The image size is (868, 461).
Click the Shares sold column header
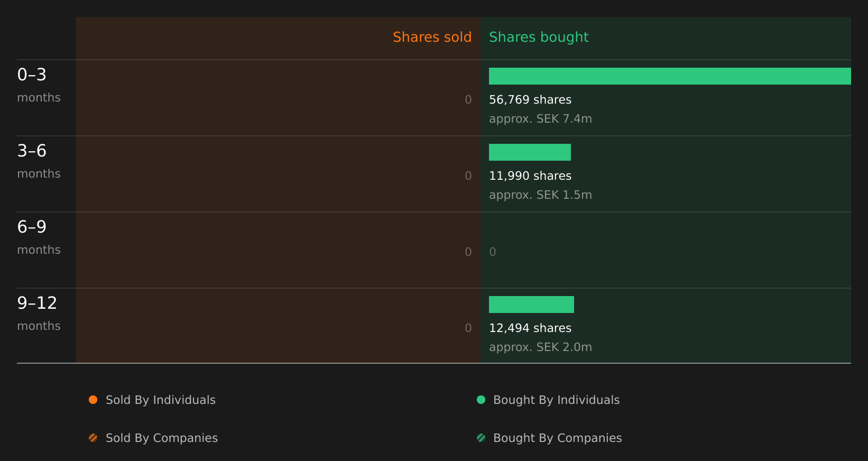click(x=432, y=37)
